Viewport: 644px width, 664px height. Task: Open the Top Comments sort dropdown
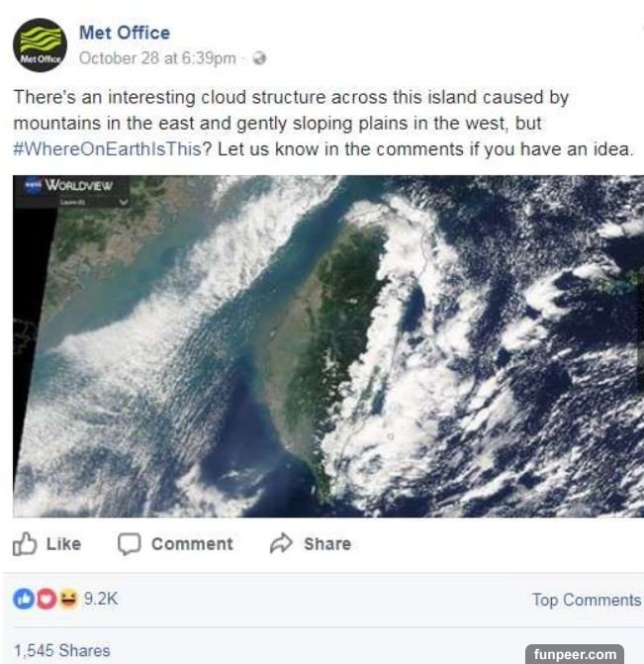(x=587, y=600)
